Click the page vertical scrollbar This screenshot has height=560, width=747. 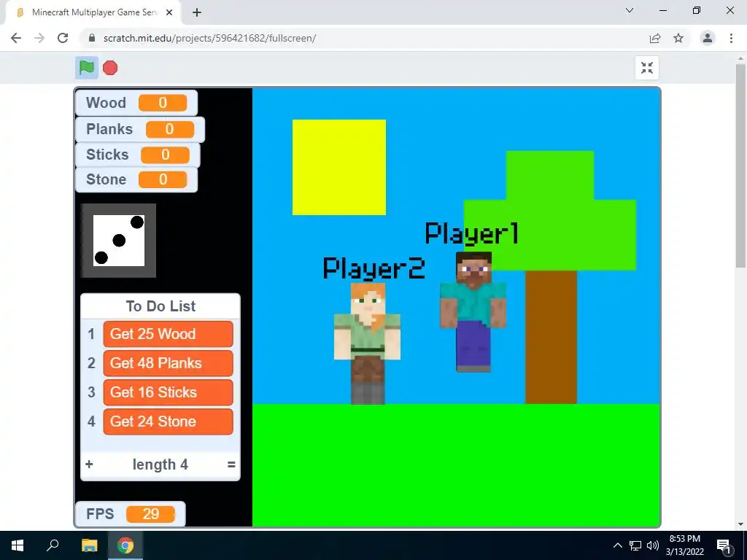(x=741, y=167)
